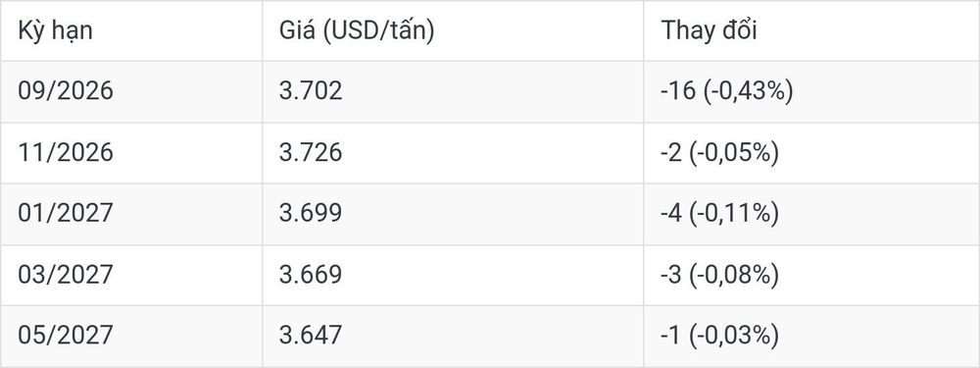Select the 3.669 price value
The height and width of the screenshot is (368, 980).
311,276
